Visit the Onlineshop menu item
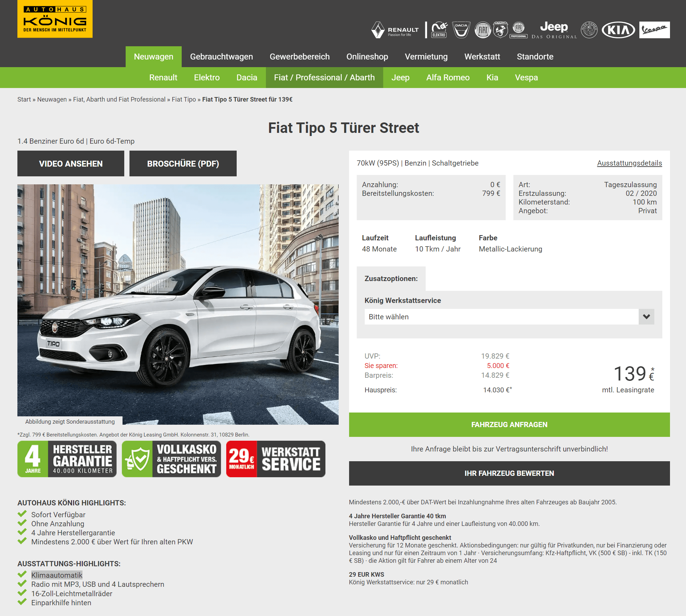The height and width of the screenshot is (616, 686). 367,57
